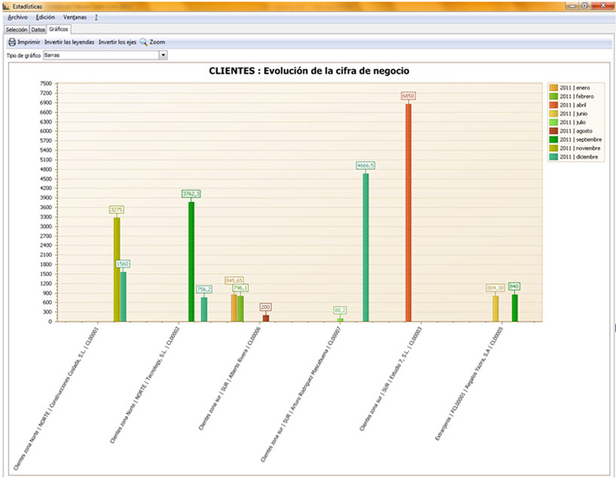616x480 pixels.
Task: Click the 2011 febrero legend swatch
Action: pos(554,96)
